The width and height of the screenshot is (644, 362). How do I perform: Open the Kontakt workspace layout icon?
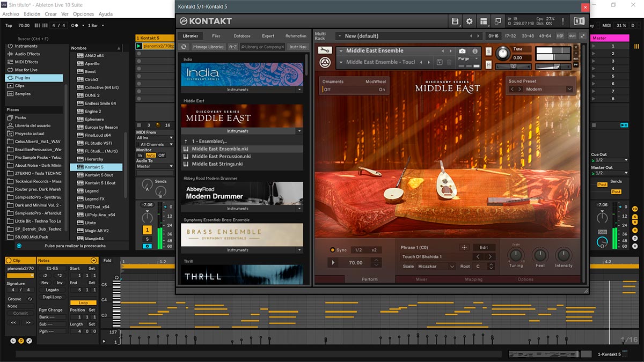pos(484,21)
